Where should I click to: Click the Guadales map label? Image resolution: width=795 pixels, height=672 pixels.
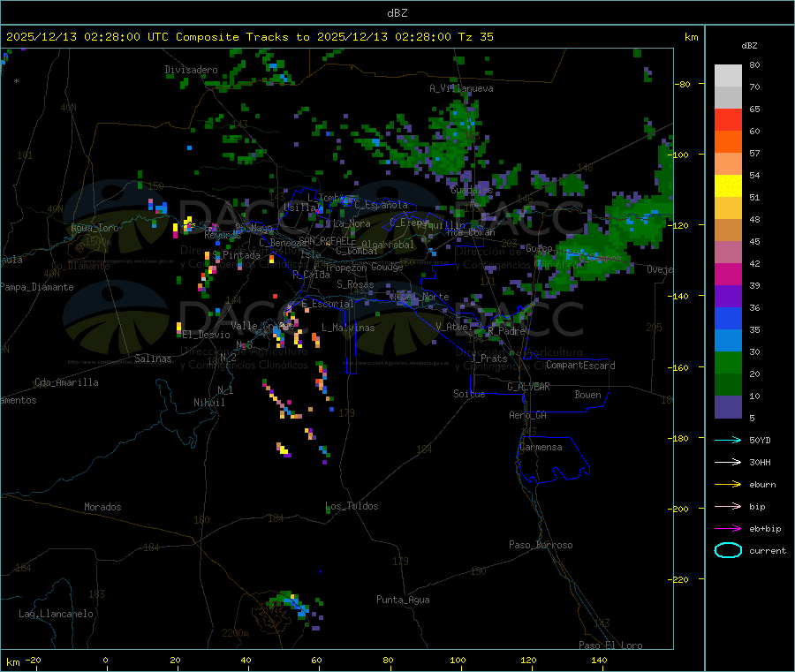[x=472, y=190]
